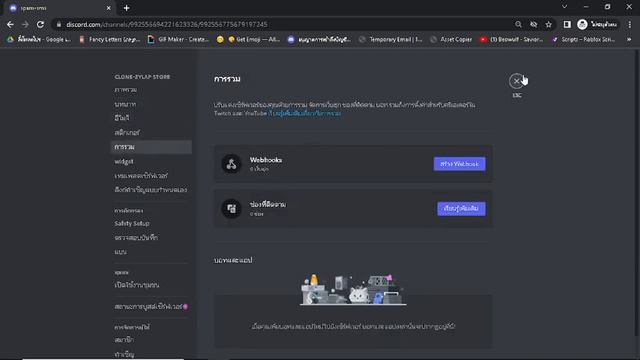Go back with the browser back arrow
Screen dimensions: 640x360
(10, 24)
